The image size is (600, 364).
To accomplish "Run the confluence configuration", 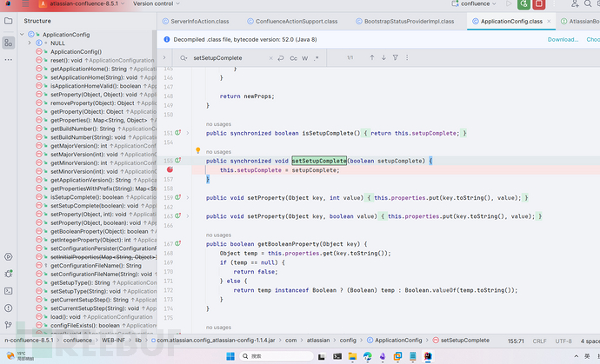I will [x=509, y=3].
